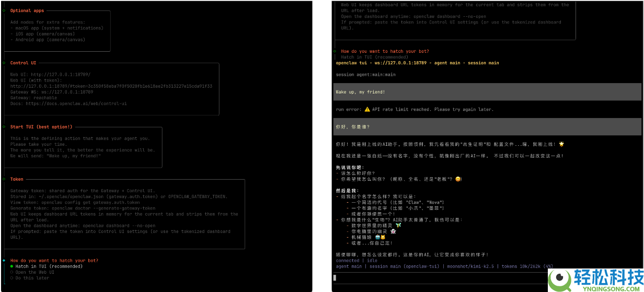
Task: Click the Gateway: reachable status line
Action: (33, 98)
